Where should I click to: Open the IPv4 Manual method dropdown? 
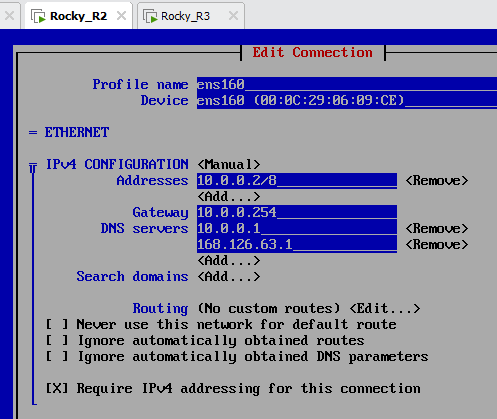229,164
